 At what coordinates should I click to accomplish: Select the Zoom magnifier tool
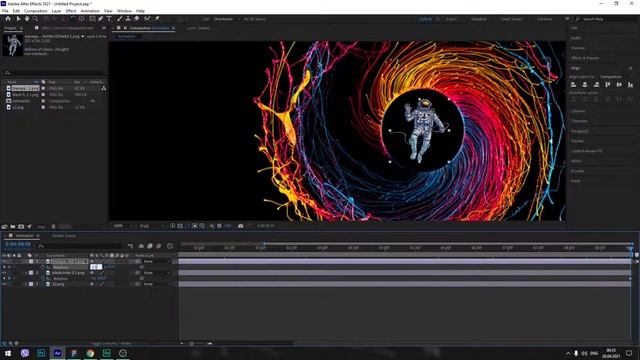pos(36,19)
